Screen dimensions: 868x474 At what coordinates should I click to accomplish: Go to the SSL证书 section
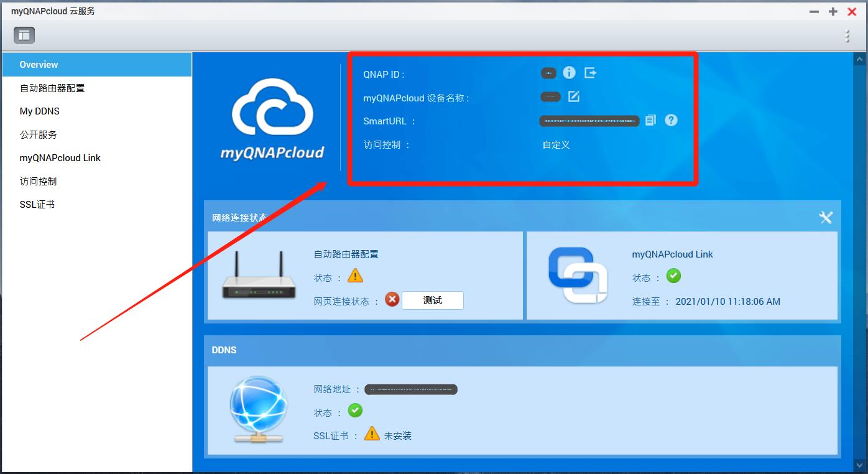point(36,204)
